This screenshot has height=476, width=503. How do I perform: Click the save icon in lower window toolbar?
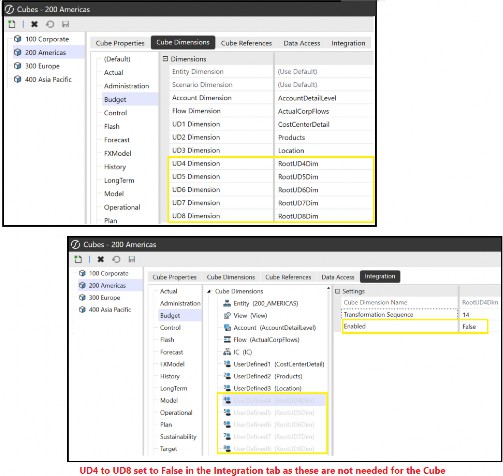pyautogui.click(x=132, y=259)
